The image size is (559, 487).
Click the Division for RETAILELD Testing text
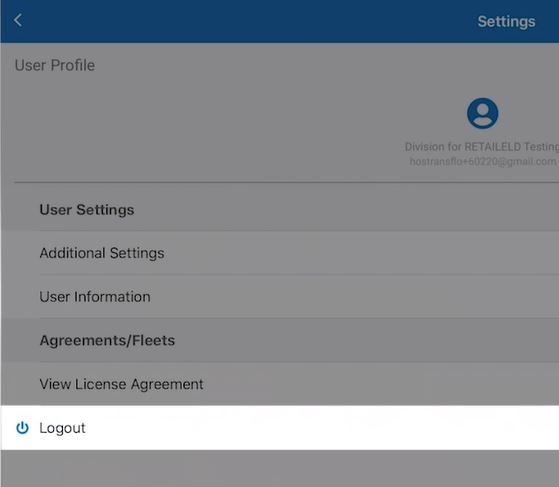[482, 147]
